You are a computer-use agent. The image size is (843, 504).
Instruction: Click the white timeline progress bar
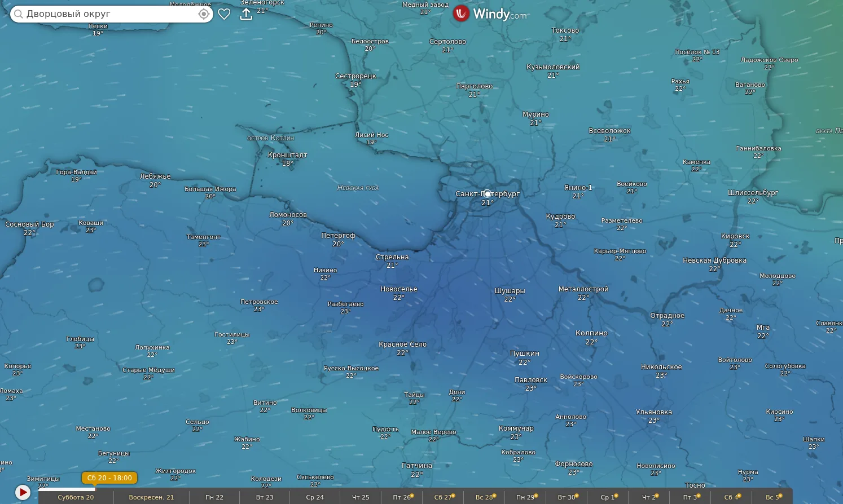pos(67,489)
